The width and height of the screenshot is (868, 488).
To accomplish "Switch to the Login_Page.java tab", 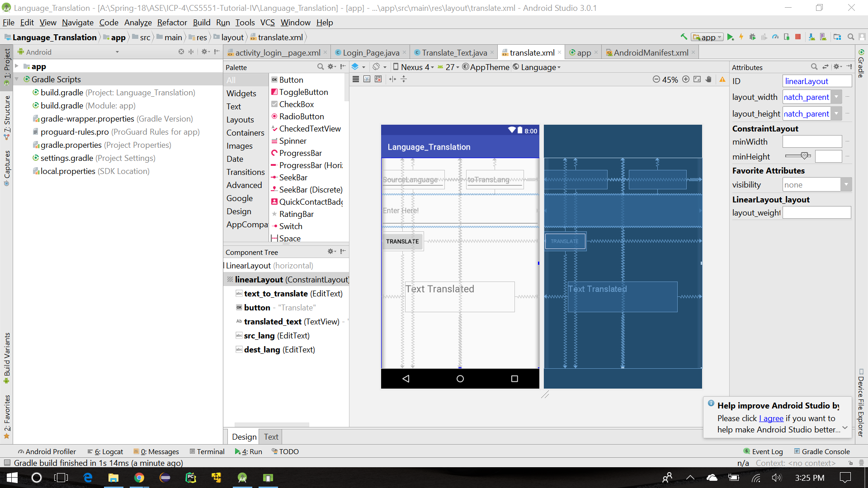I will click(x=371, y=53).
